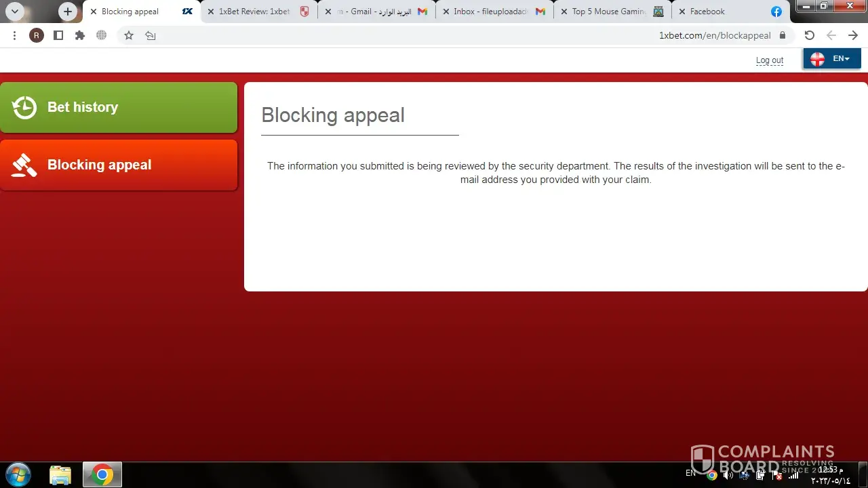Open the Windows Start menu orb
Image resolution: width=868 pixels, height=488 pixels.
click(x=18, y=474)
